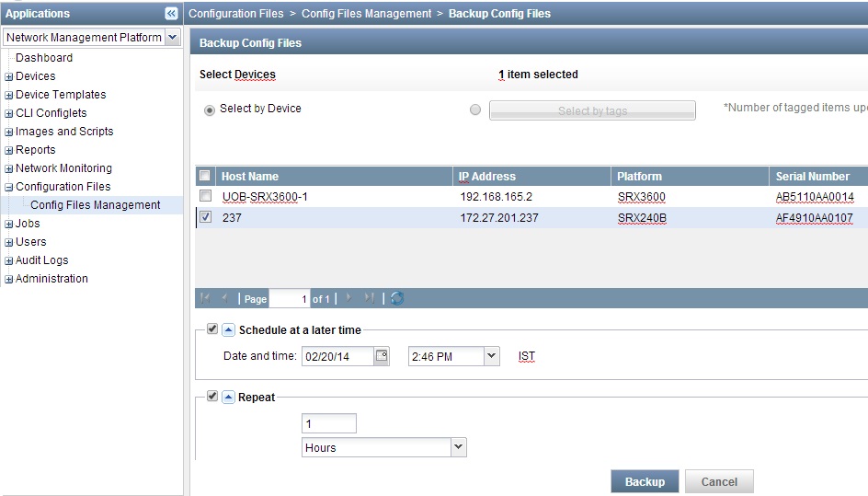
Task: Collapse the Configuration Files tree node
Action: pos(9,187)
